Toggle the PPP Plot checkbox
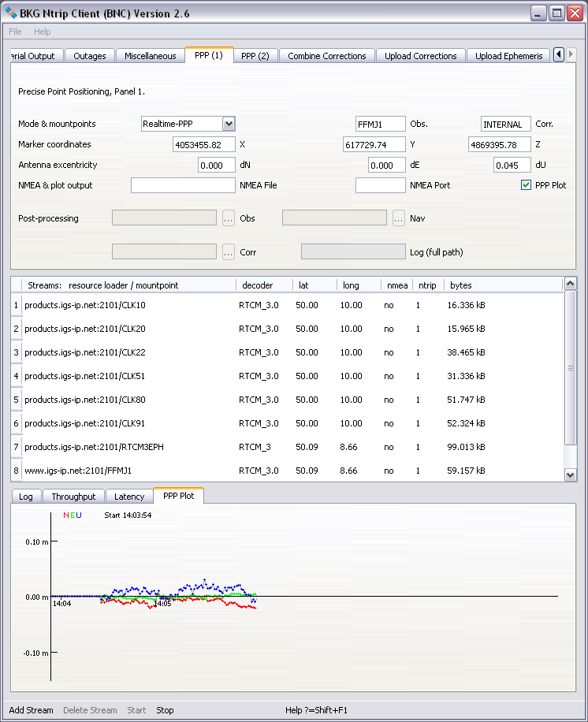 click(x=526, y=185)
